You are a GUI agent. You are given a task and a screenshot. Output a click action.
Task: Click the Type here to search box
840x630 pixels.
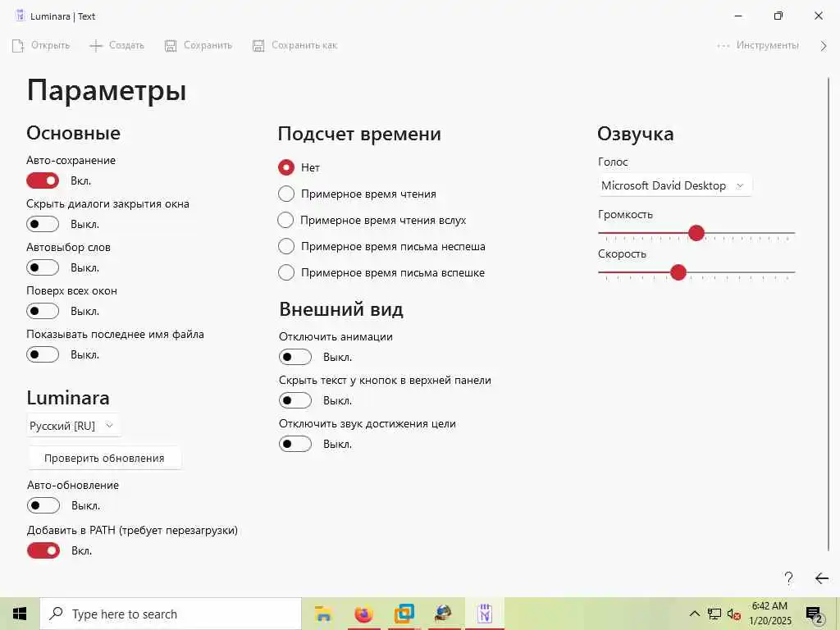pos(171,614)
